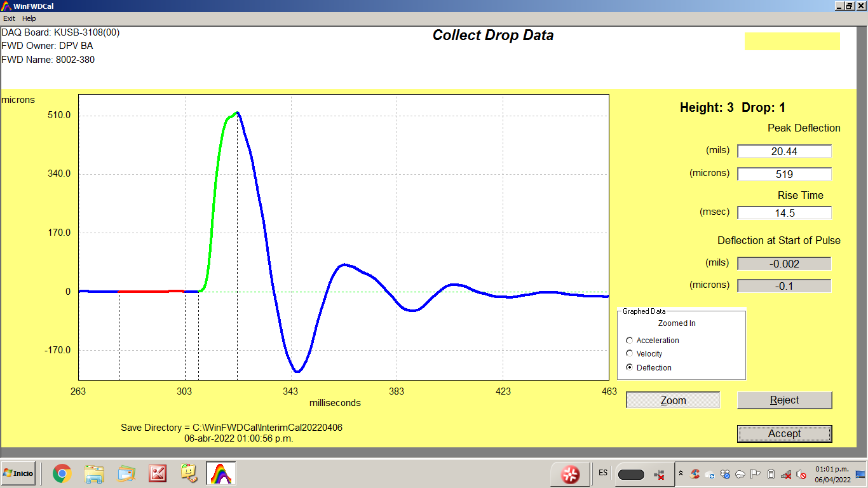The width and height of the screenshot is (868, 488).
Task: Click the WinFWDCal rainbow icon in taskbar
Action: pyautogui.click(x=220, y=473)
